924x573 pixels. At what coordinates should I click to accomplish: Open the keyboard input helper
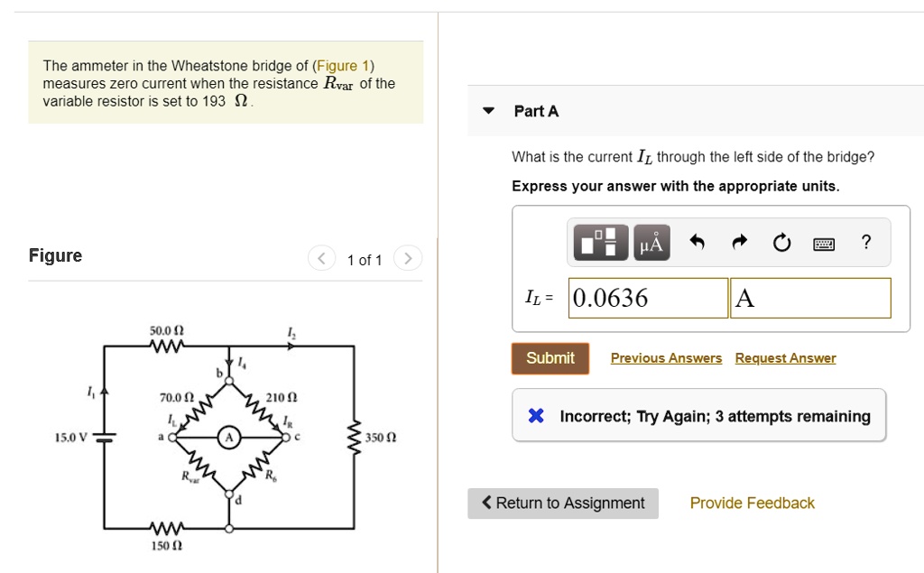pyautogui.click(x=824, y=243)
